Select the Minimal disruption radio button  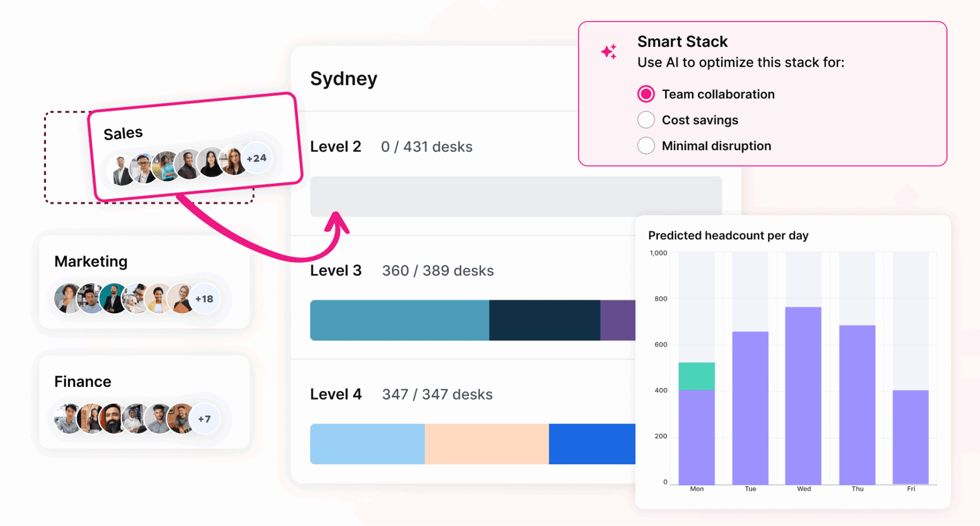coord(646,146)
